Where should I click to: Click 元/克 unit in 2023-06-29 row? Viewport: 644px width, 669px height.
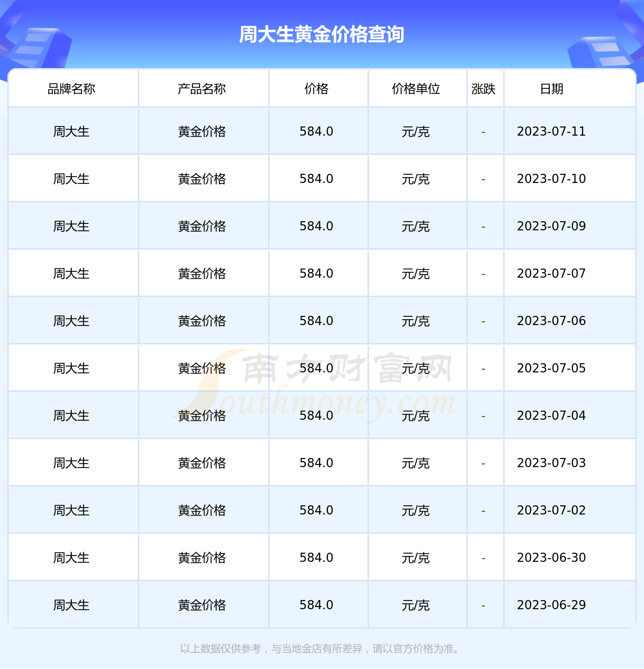416,605
